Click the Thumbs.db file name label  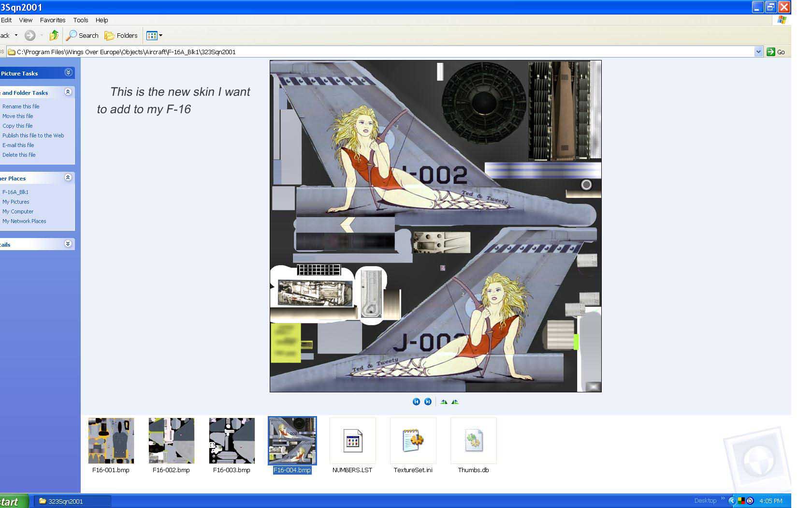point(473,470)
